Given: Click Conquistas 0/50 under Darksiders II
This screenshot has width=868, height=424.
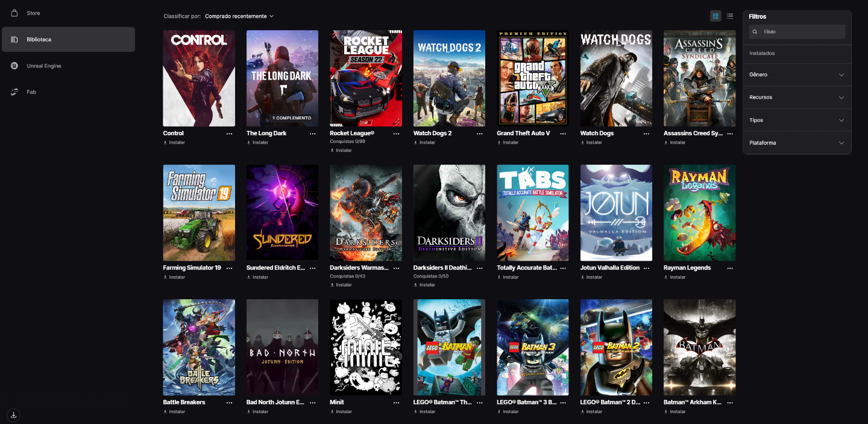Looking at the screenshot, I should (431, 276).
